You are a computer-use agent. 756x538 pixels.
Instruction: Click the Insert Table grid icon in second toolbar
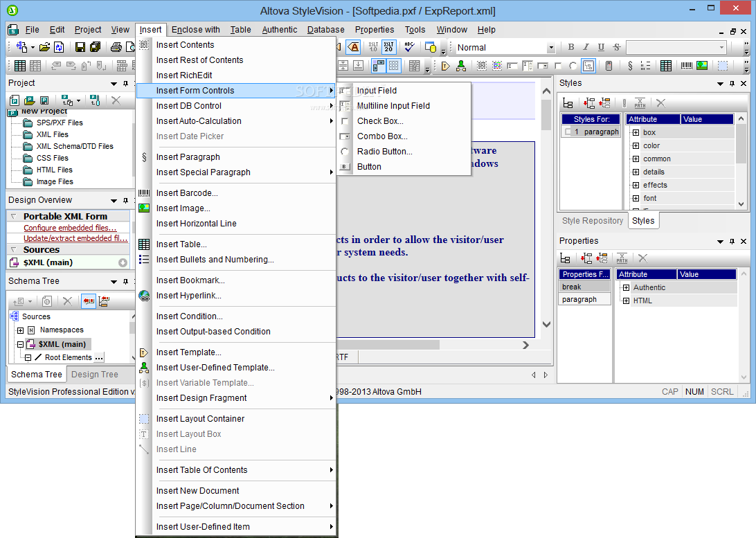(x=20, y=66)
